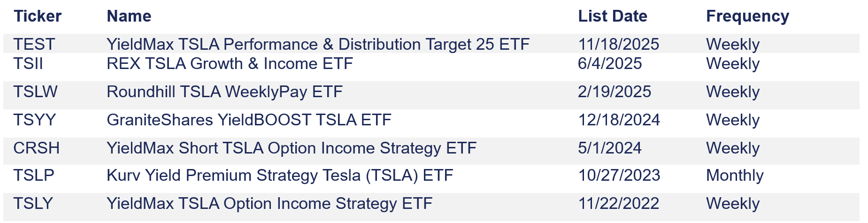Open YieldMax Short TSLA Option Income Strategy ETF

point(292,148)
